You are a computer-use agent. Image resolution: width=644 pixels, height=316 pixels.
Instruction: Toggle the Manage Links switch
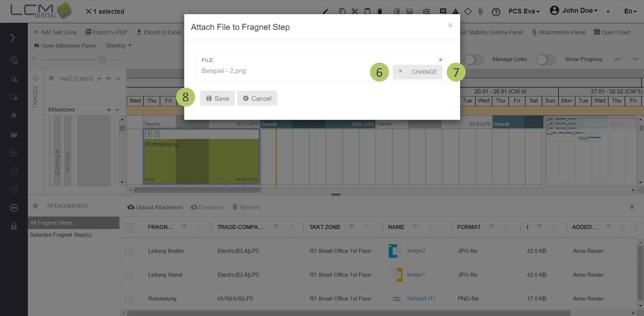coord(474,59)
